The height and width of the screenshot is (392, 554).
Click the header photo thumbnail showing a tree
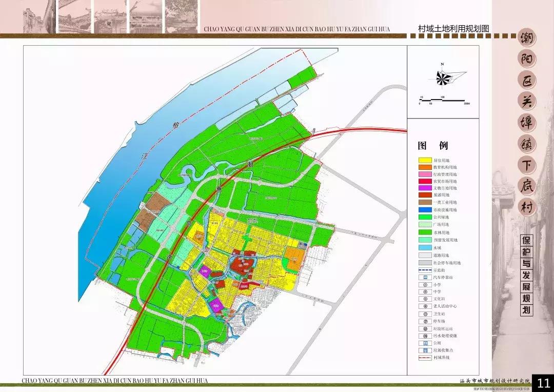pos(182,16)
